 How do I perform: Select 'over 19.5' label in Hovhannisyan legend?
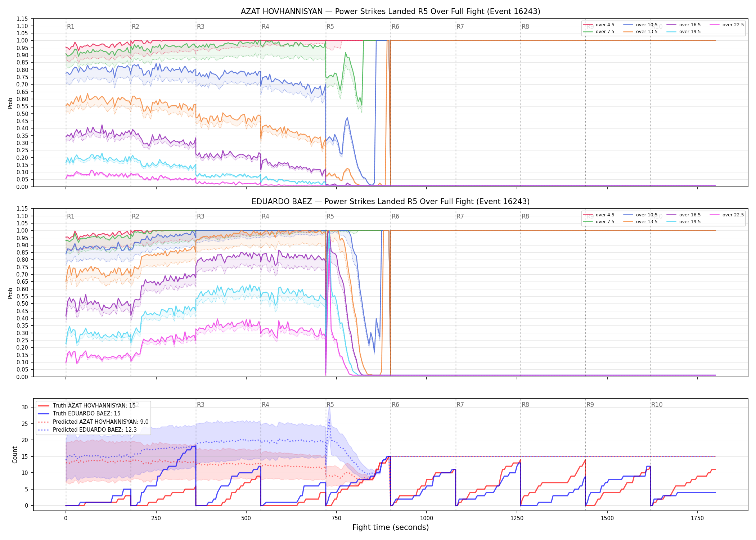point(690,32)
